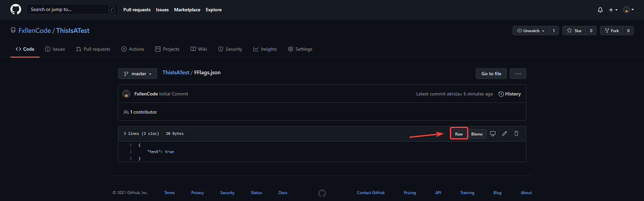The width and height of the screenshot is (644, 201).
Task: Open the Projects tab
Action: 168,49
